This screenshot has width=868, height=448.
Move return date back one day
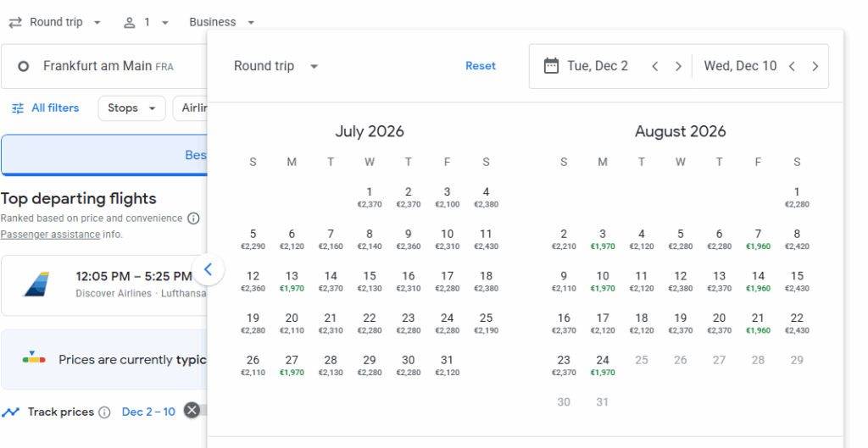[x=792, y=66]
